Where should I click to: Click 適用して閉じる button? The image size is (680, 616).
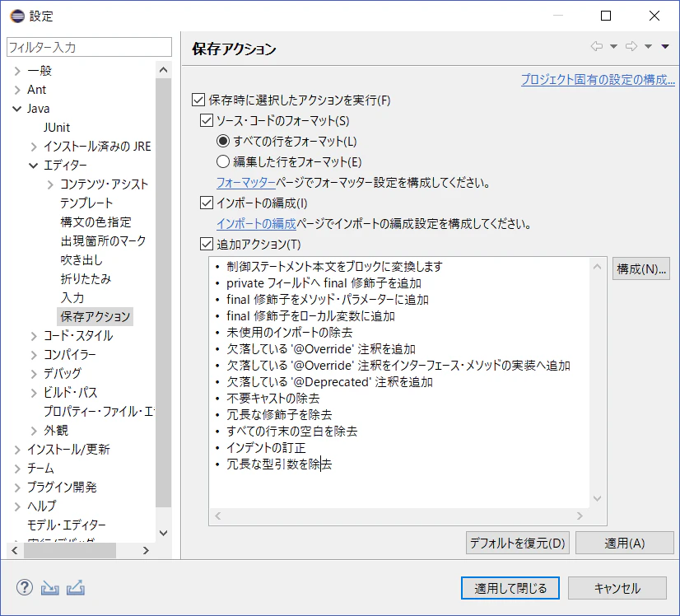pyautogui.click(x=510, y=588)
